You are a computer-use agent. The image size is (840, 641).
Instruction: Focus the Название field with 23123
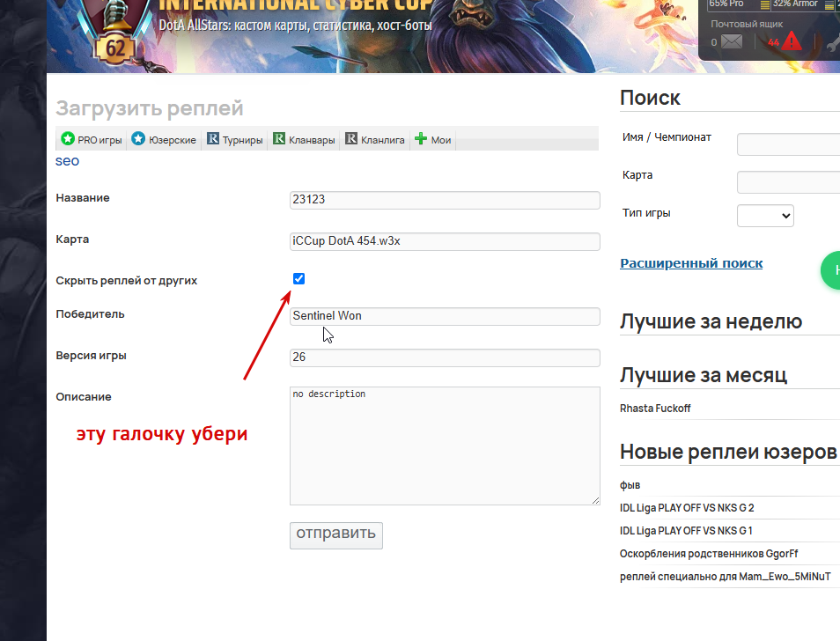coord(445,200)
